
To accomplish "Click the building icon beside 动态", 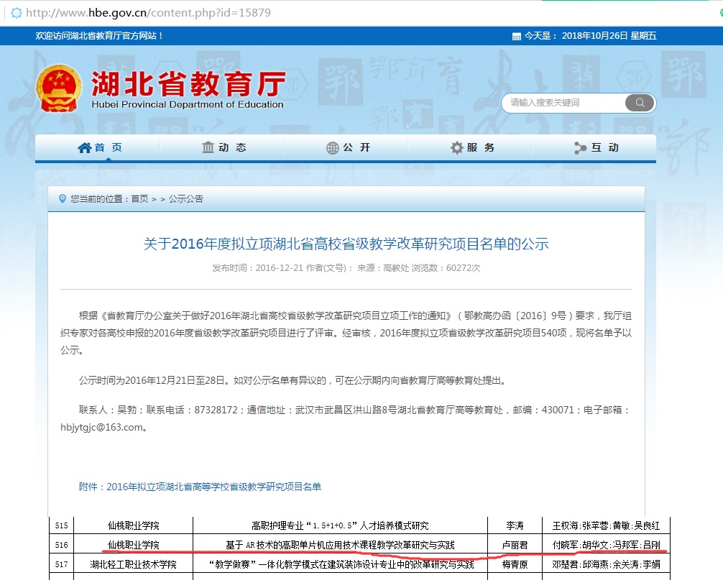I will (x=208, y=147).
